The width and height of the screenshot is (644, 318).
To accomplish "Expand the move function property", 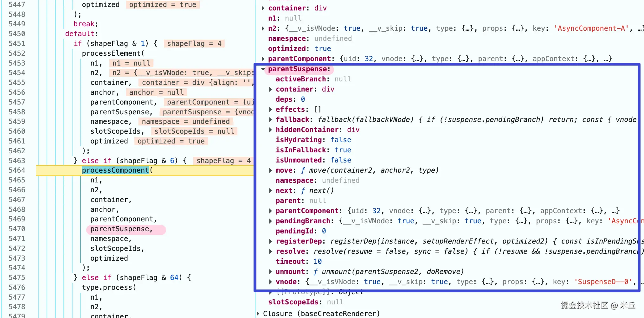I will [271, 170].
